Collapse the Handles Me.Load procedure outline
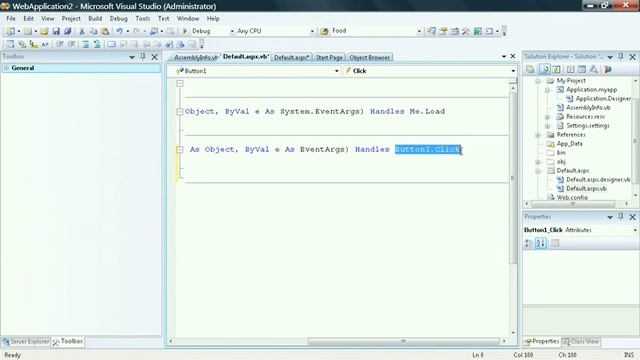640x360 pixels. (x=180, y=111)
